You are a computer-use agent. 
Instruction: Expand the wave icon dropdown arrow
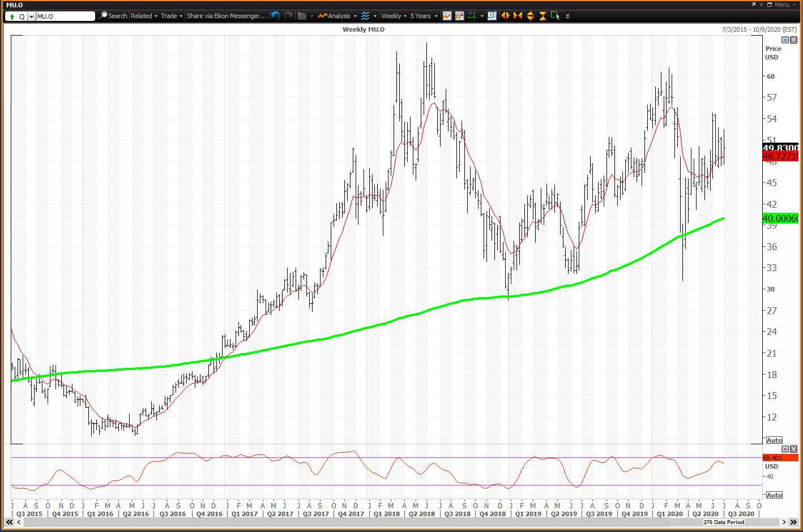[x=375, y=16]
